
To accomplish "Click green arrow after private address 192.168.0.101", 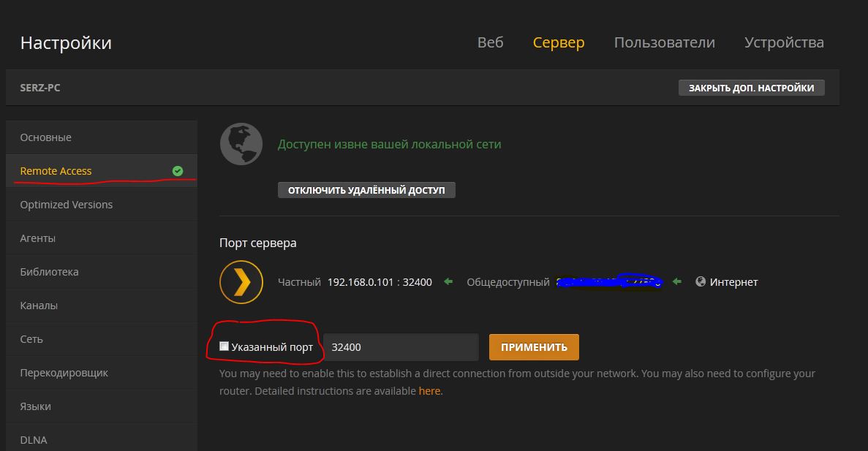I will (449, 282).
